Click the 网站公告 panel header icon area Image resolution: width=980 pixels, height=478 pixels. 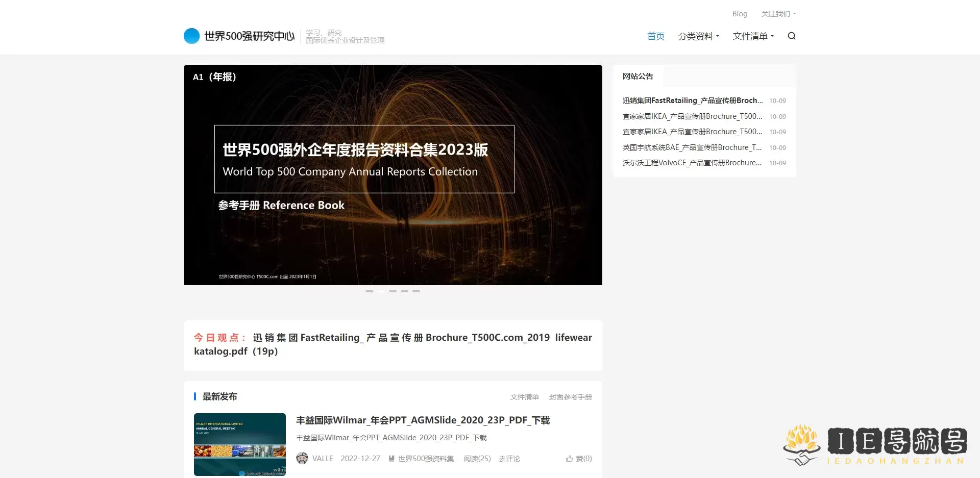click(637, 76)
